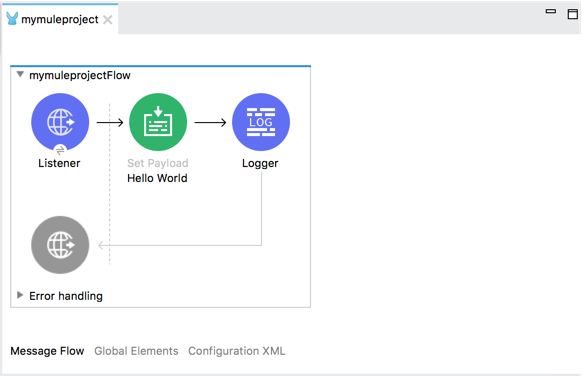The width and height of the screenshot is (582, 376).
Task: Click the exchange-pattern arrows badge under Listener
Action: pyautogui.click(x=60, y=150)
